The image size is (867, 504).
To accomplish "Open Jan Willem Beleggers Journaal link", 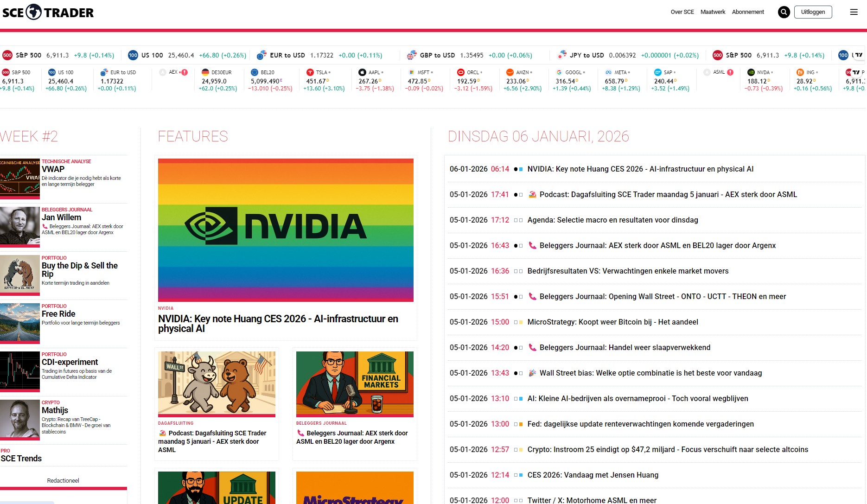I will (61, 217).
